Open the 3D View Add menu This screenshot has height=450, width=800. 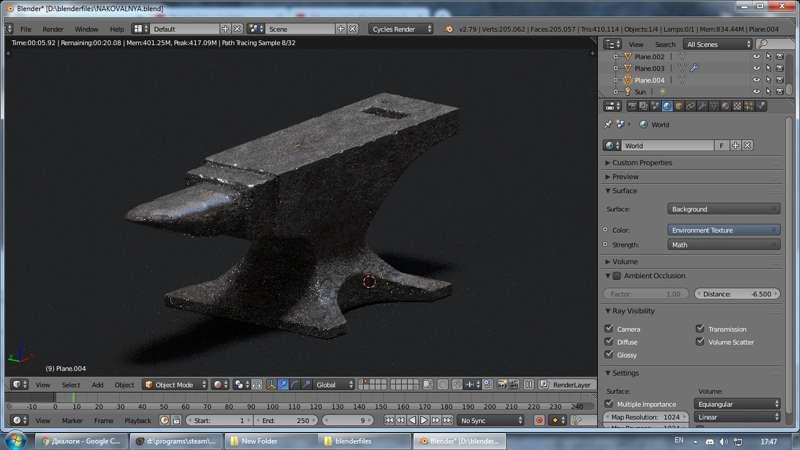pos(97,385)
